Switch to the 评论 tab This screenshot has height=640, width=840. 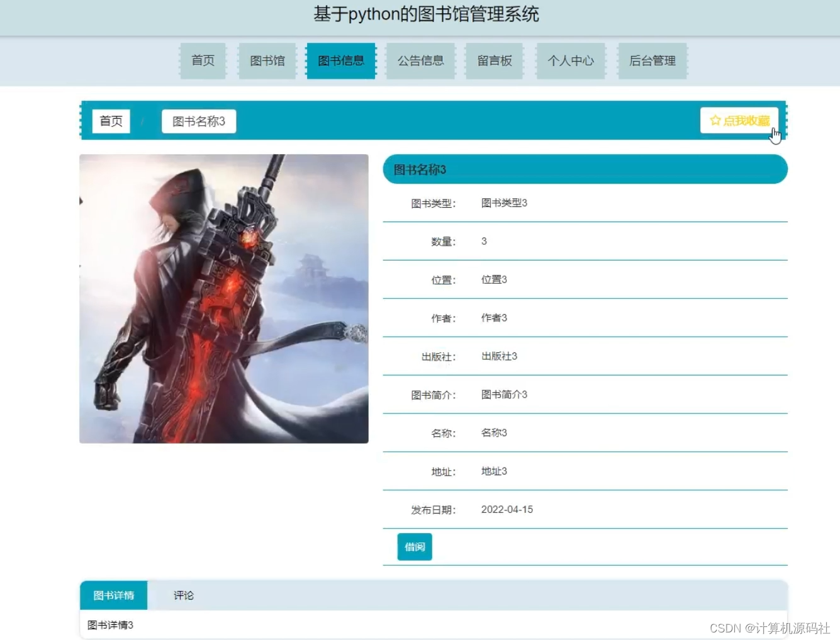tap(184, 595)
